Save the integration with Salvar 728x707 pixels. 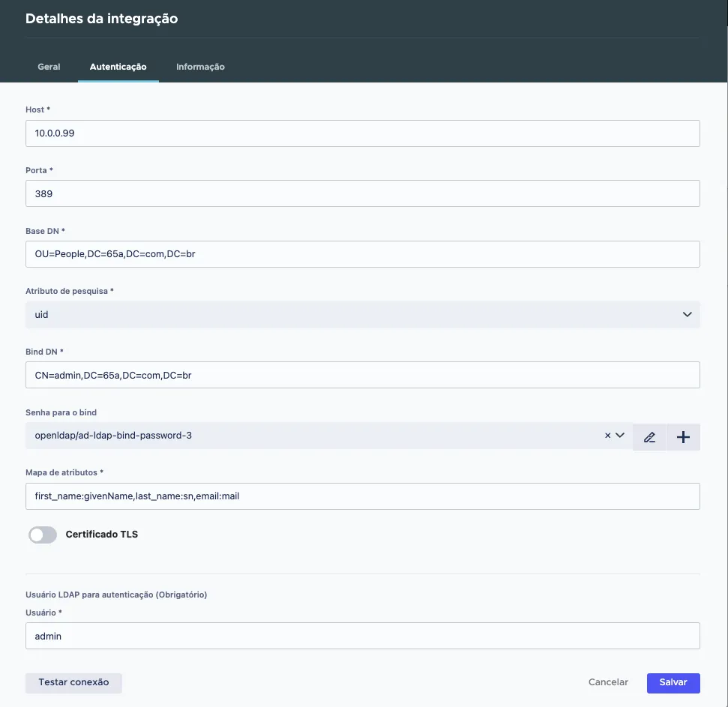pos(673,682)
